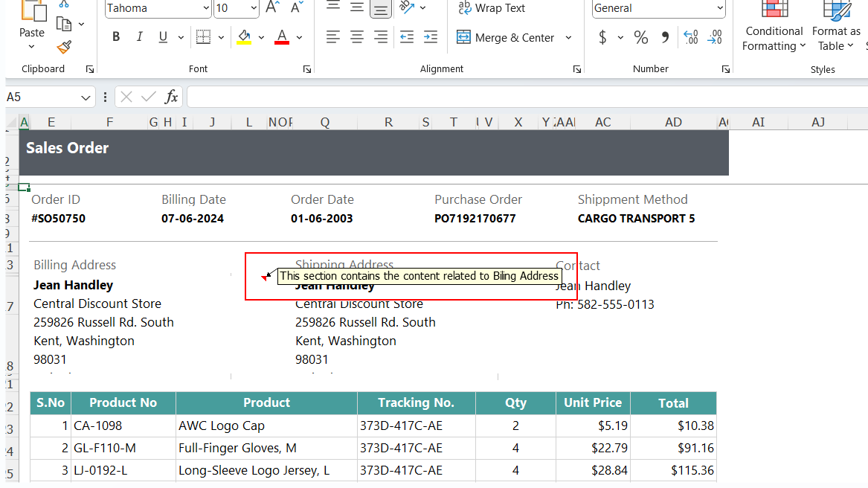Toggle Bold formatting
The image size is (868, 488).
point(116,37)
